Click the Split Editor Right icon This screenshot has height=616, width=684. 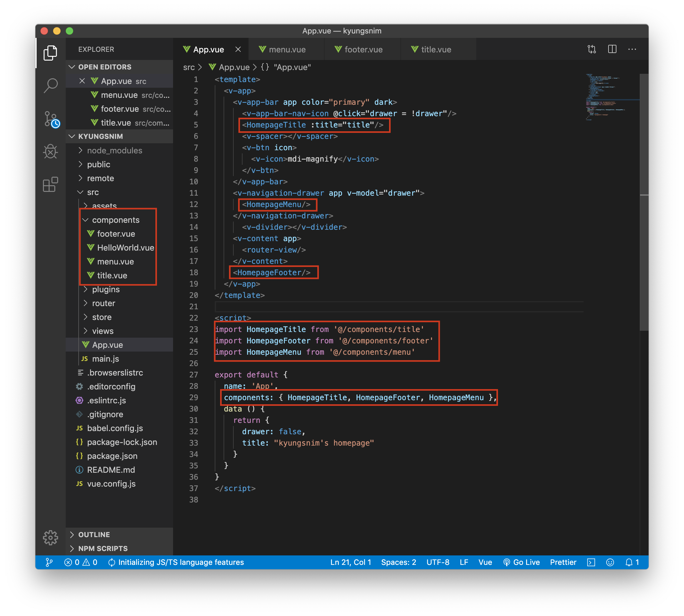[x=612, y=50]
